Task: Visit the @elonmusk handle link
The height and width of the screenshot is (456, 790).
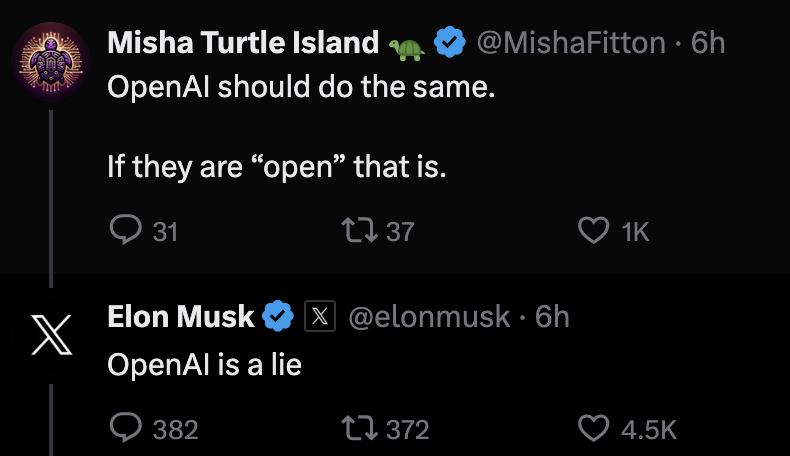Action: pos(428,317)
